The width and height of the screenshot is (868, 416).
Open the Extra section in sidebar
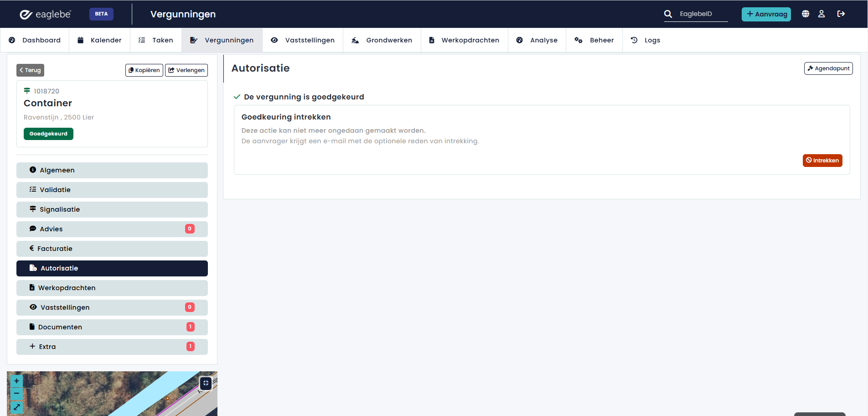pos(112,347)
